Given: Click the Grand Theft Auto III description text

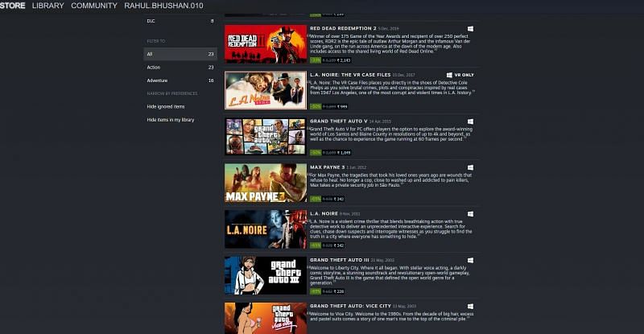Looking at the screenshot, I should 390,275.
